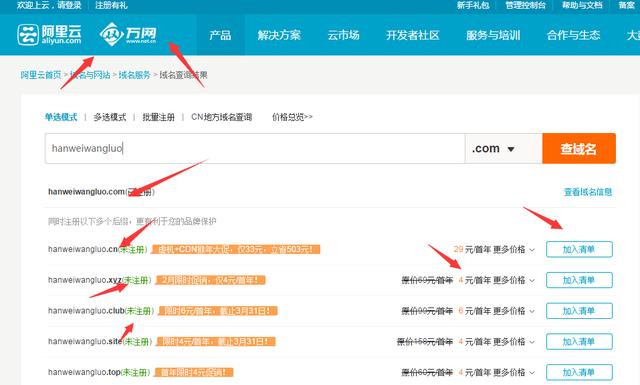Open CN地方域名查询 tab
The image size is (640, 385).
click(x=222, y=117)
